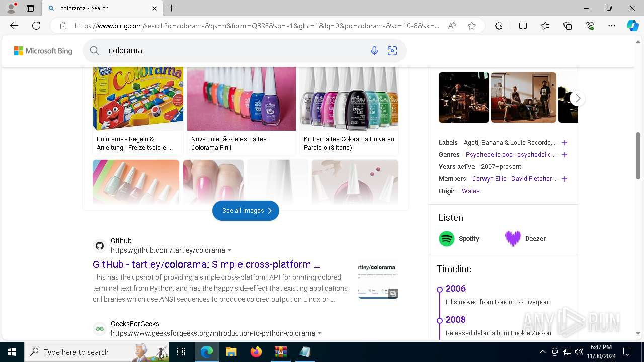The image size is (644, 362).
Task: Open band photo on couch
Action: click(x=524, y=98)
